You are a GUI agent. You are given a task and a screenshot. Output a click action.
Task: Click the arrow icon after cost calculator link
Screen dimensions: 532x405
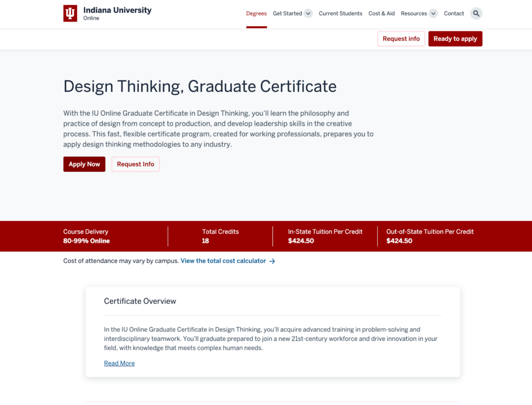[x=272, y=261]
